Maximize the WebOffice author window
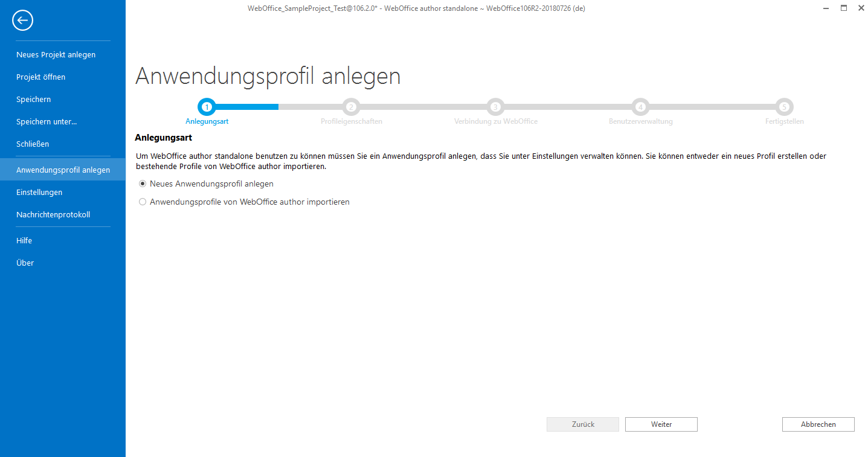The width and height of the screenshot is (868, 457). click(843, 8)
